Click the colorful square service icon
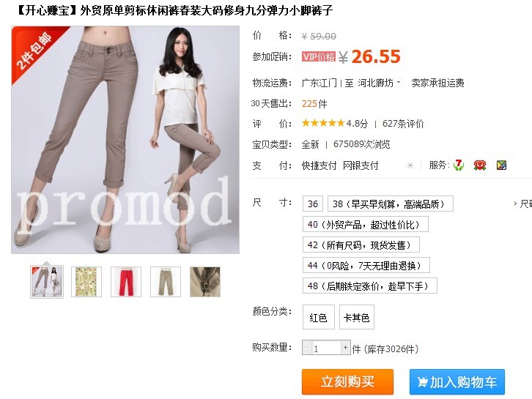 point(501,165)
